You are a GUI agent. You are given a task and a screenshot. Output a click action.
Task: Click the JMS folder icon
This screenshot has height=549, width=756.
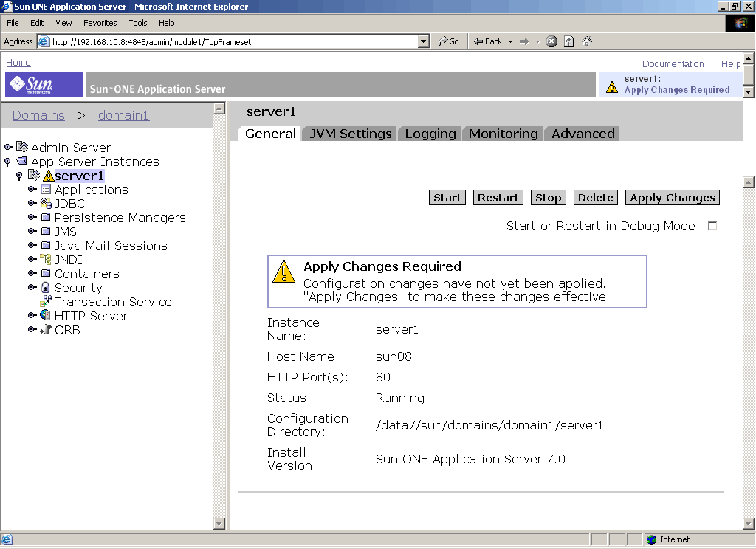(46, 231)
